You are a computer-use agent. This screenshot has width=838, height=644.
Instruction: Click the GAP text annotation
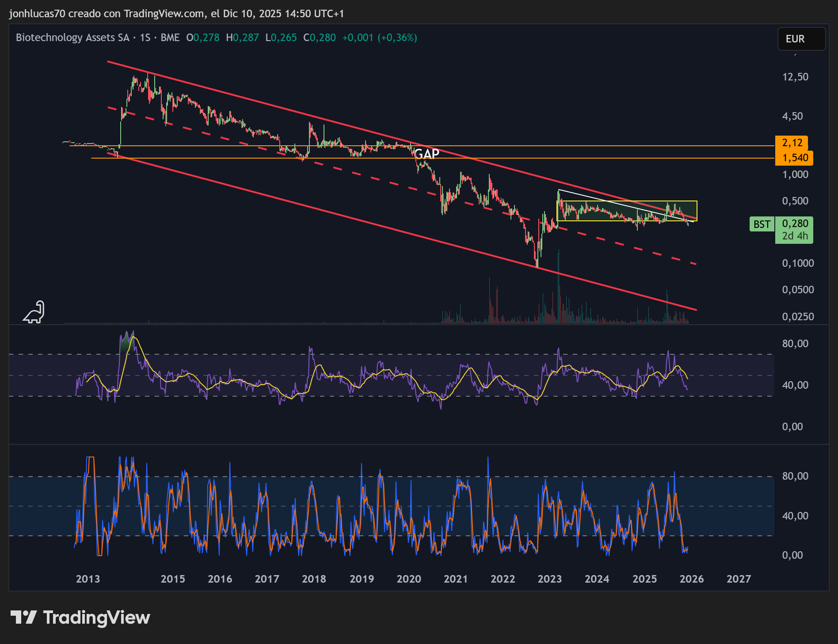pos(427,154)
